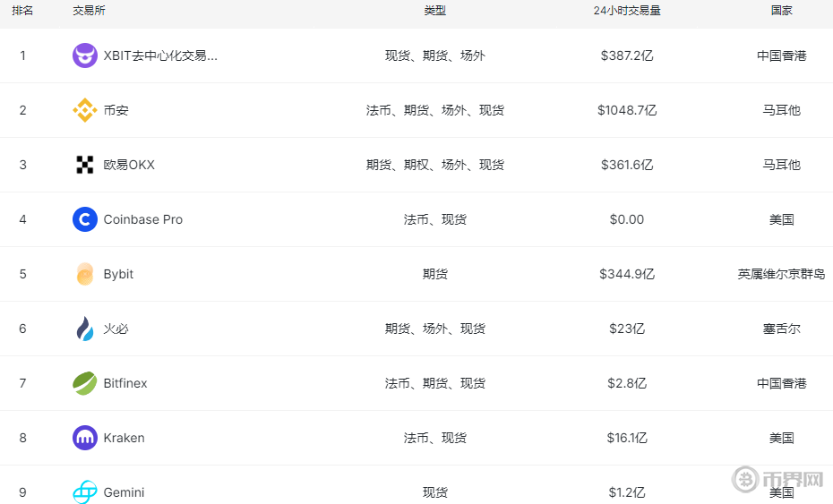Screen dimensions: 833x504
Task: Click the OKX (欧易) logo icon
Action: coord(85,165)
